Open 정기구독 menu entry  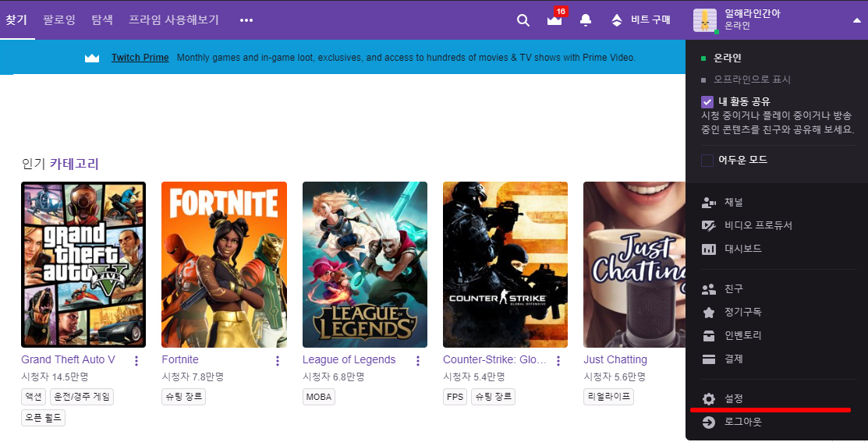tap(743, 312)
